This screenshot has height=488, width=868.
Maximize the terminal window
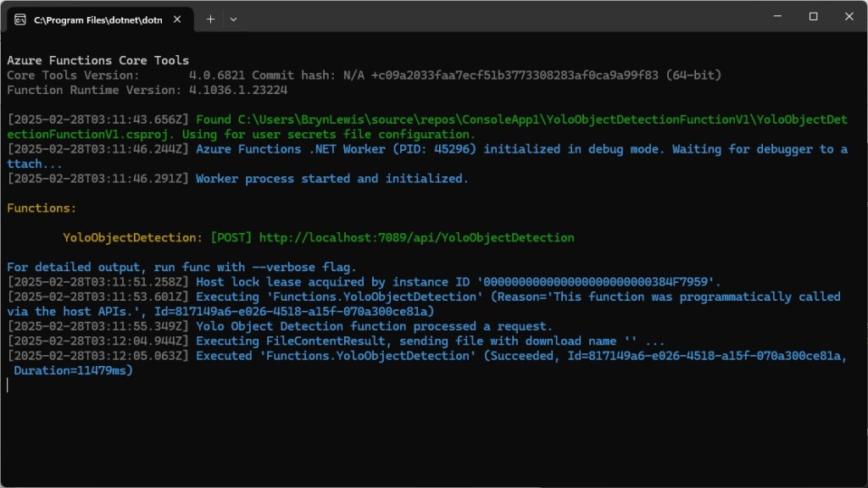(813, 17)
